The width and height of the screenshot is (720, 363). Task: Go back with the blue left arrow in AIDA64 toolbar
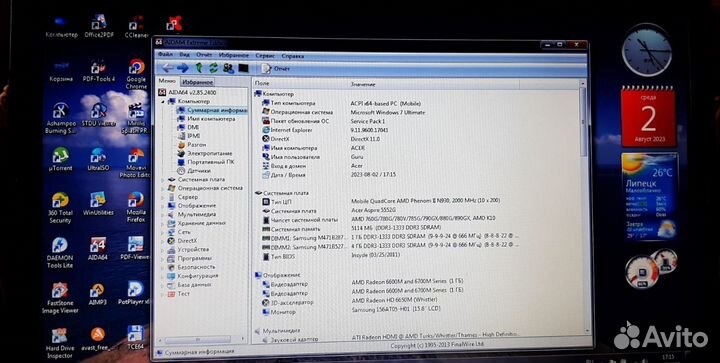(x=168, y=68)
